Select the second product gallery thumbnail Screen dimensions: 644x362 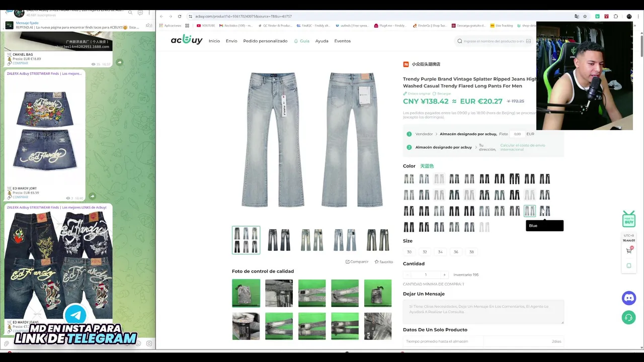(279, 240)
